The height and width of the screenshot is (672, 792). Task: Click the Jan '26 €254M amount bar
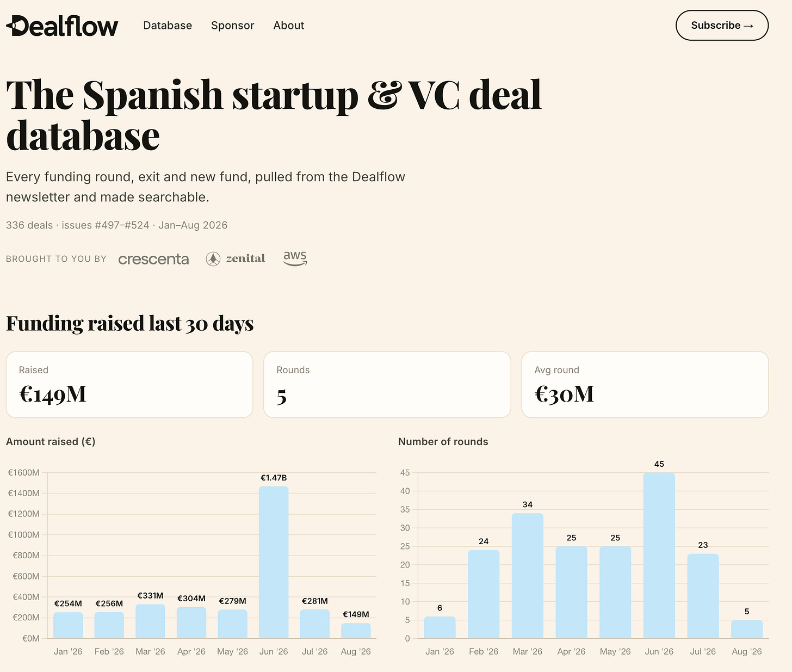[68, 625]
